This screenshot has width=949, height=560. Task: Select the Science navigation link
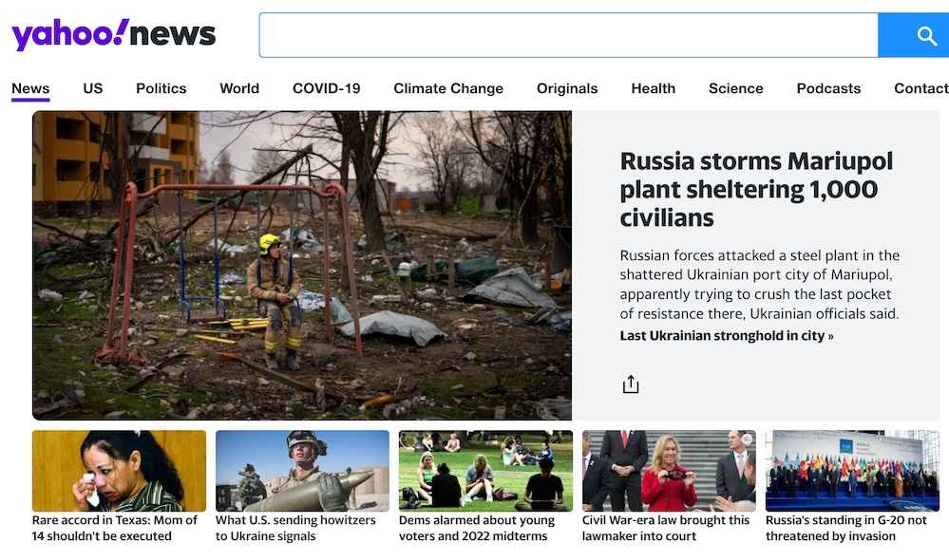point(735,88)
